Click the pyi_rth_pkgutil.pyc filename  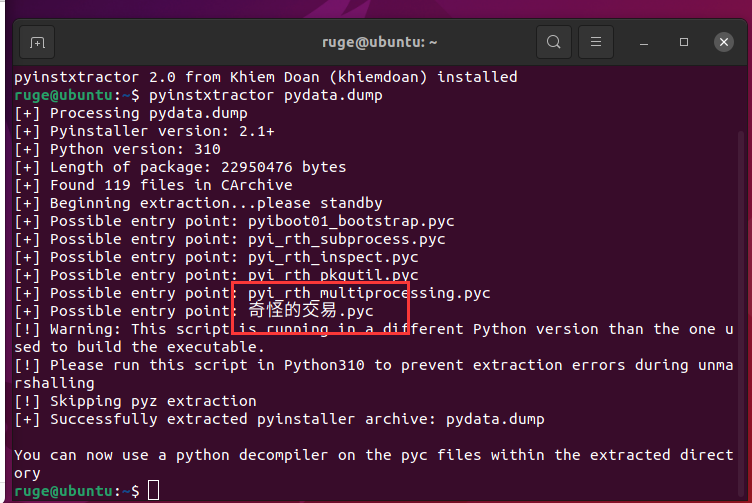pyautogui.click(x=333, y=275)
